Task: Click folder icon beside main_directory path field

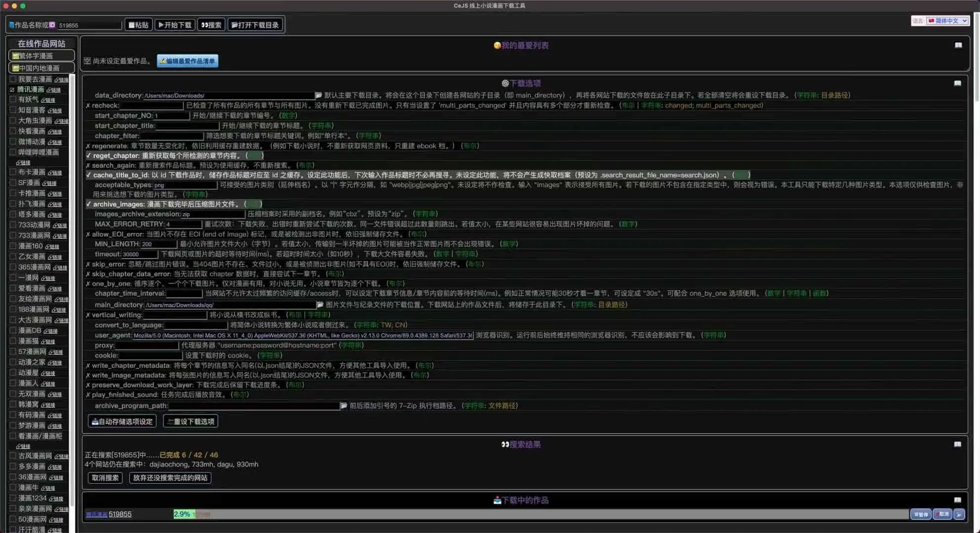Action: pos(320,305)
